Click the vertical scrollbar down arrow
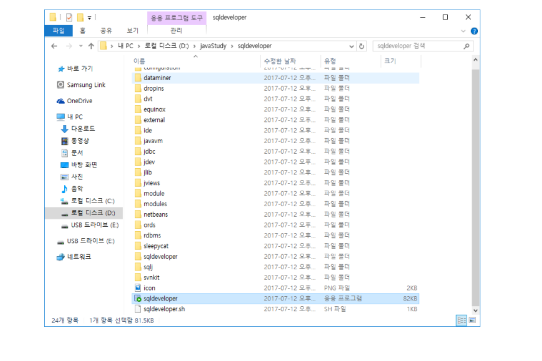The width and height of the screenshot is (542, 361). (476, 311)
